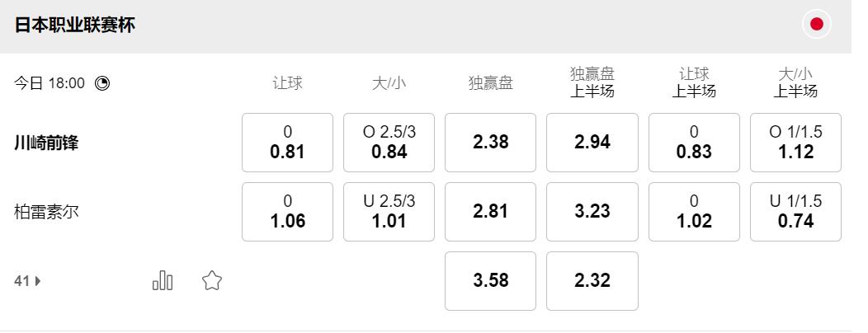The width and height of the screenshot is (868, 333).
Task: Bet on Over 2.5/3 at 0.84
Action: pos(389,143)
